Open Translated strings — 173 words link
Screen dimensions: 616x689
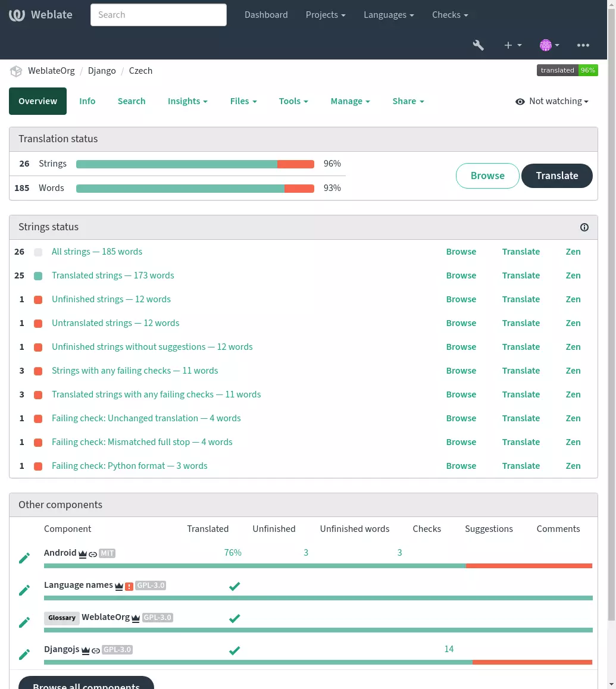click(x=113, y=275)
